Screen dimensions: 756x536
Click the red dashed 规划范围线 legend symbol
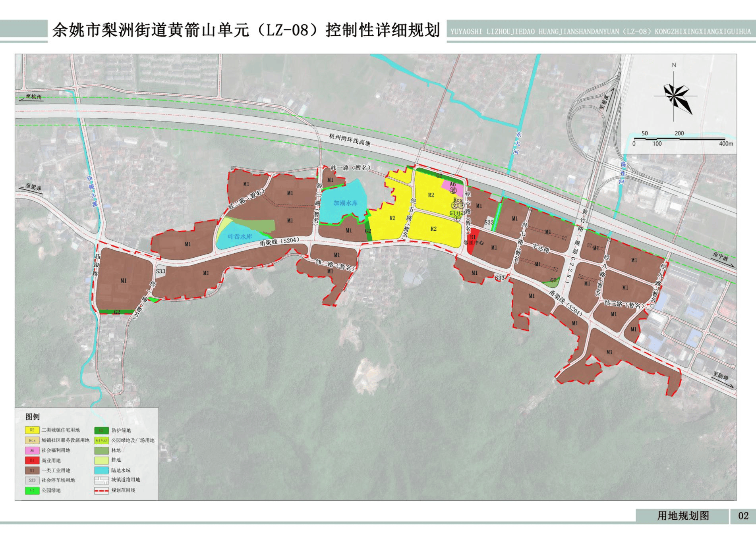[101, 491]
